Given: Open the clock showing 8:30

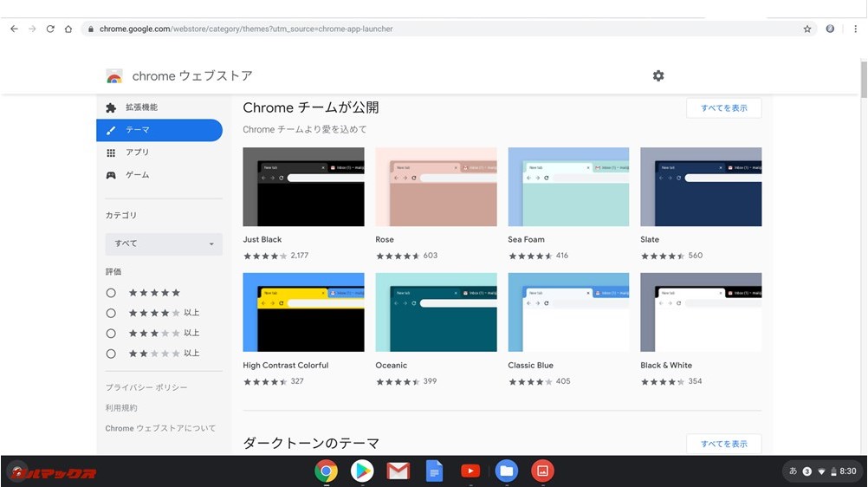Looking at the screenshot, I should pos(848,471).
